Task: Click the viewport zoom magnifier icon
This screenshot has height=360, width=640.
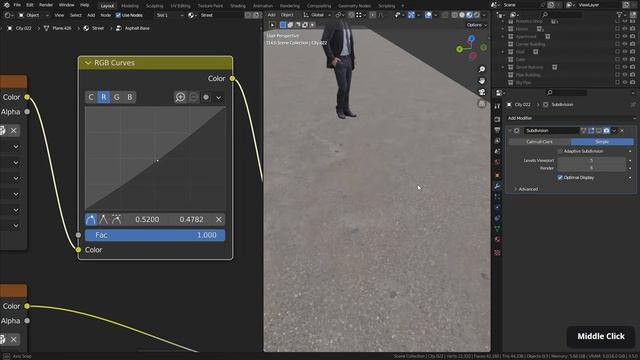Action: click(x=482, y=69)
